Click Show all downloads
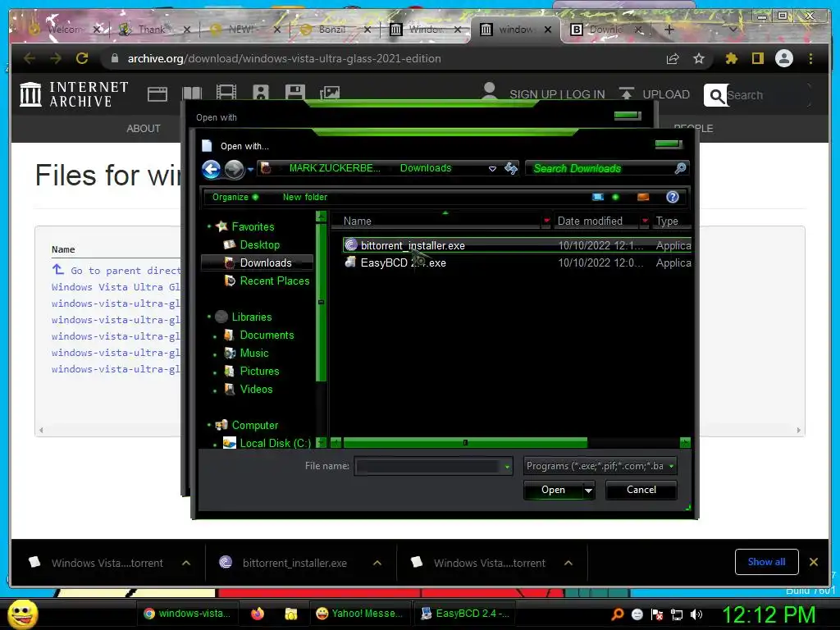This screenshot has width=840, height=630. [x=767, y=562]
